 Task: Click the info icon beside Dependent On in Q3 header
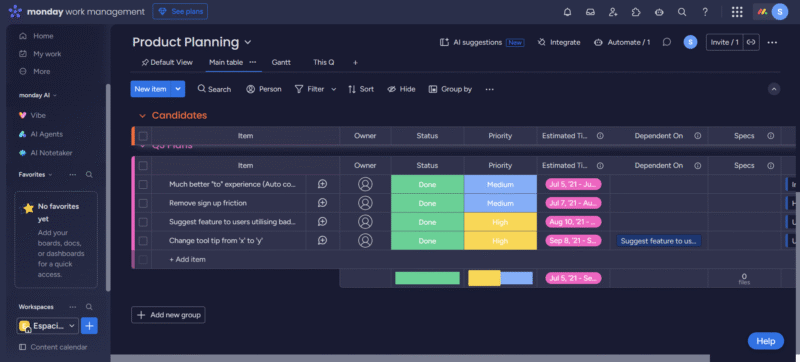tap(697, 166)
